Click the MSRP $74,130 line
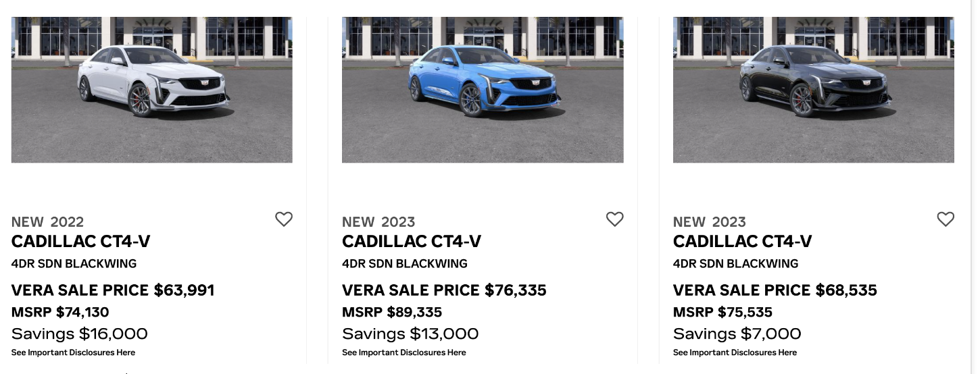This screenshot has width=980, height=374. [x=60, y=313]
